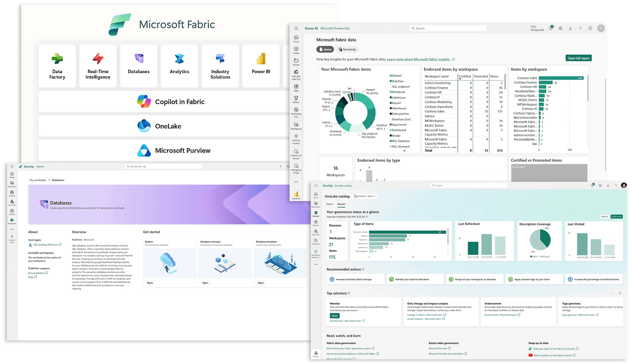The image size is (632, 364).
Task: Go to previous Top solutions card
Action: [613, 293]
